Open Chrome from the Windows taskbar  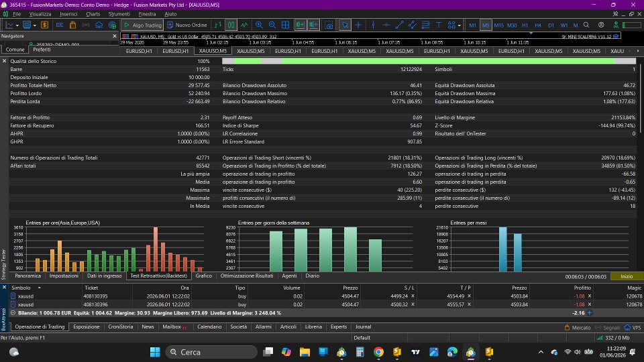point(378,352)
